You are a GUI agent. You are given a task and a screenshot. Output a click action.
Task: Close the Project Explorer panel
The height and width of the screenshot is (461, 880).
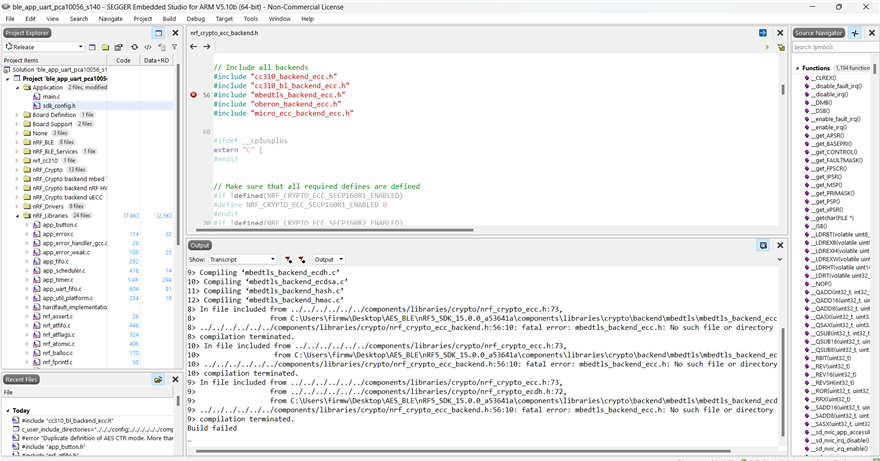175,33
